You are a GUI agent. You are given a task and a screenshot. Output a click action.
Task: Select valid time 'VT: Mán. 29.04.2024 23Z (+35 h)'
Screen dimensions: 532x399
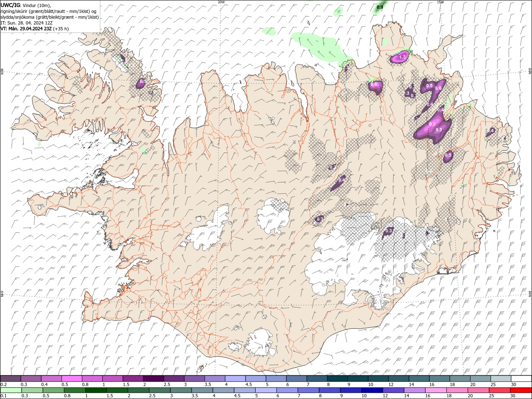point(35,29)
